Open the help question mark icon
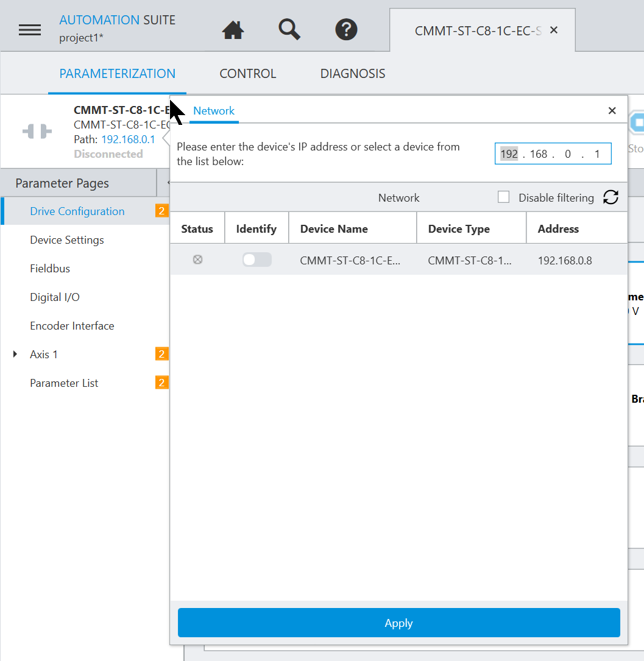This screenshot has height=661, width=644. pyautogui.click(x=347, y=29)
